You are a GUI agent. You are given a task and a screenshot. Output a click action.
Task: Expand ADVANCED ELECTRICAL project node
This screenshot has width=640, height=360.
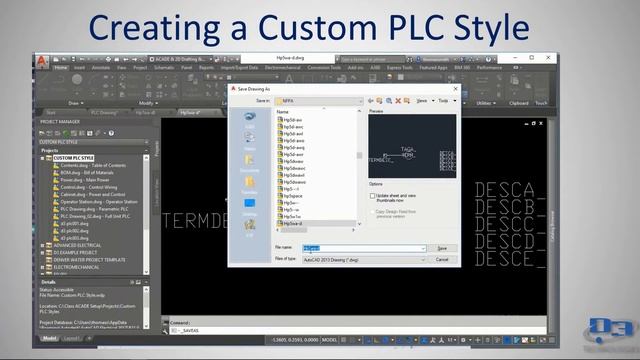pos(42,245)
